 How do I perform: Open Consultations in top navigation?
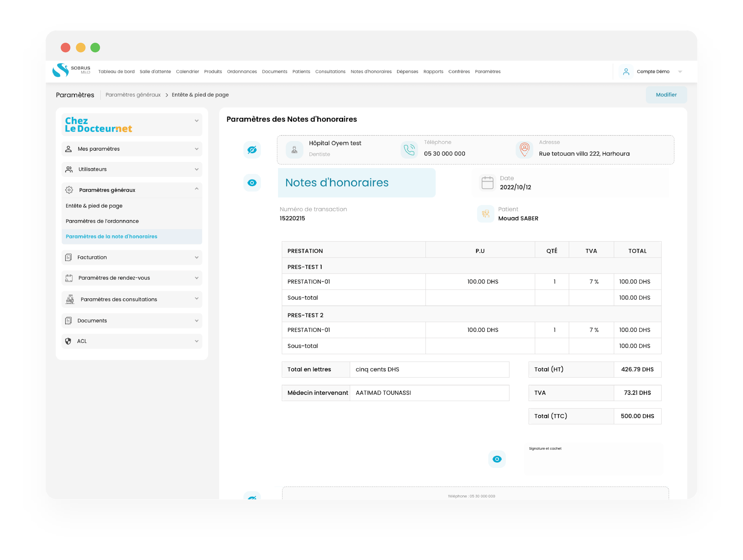(x=330, y=72)
